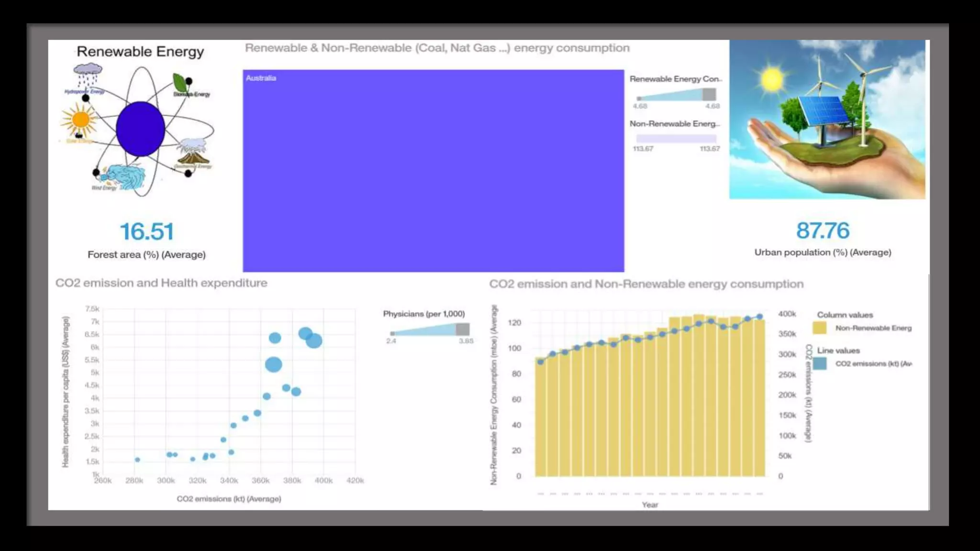Toggle the yellow Non-Renewable Energy legend swatch
Screen dimensions: 980x551
tap(819, 328)
